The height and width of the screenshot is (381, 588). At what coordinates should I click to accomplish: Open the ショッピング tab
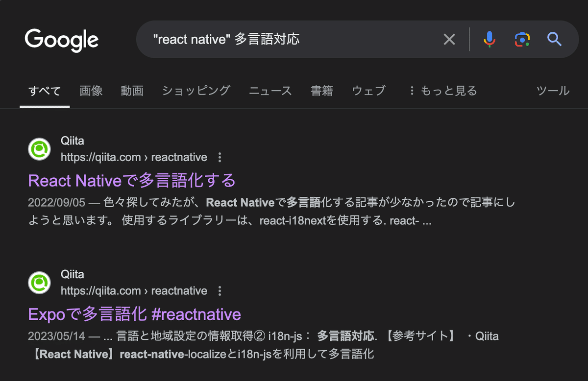click(x=196, y=91)
